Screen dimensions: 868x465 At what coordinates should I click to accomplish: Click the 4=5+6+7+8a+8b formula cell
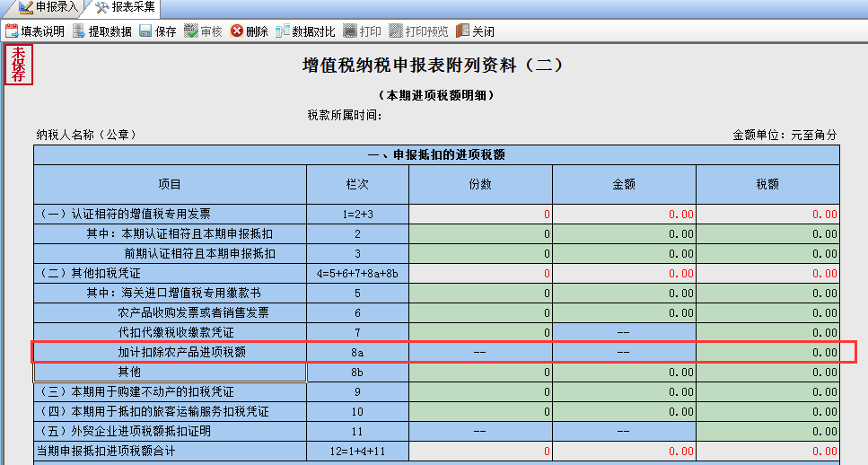tap(357, 274)
